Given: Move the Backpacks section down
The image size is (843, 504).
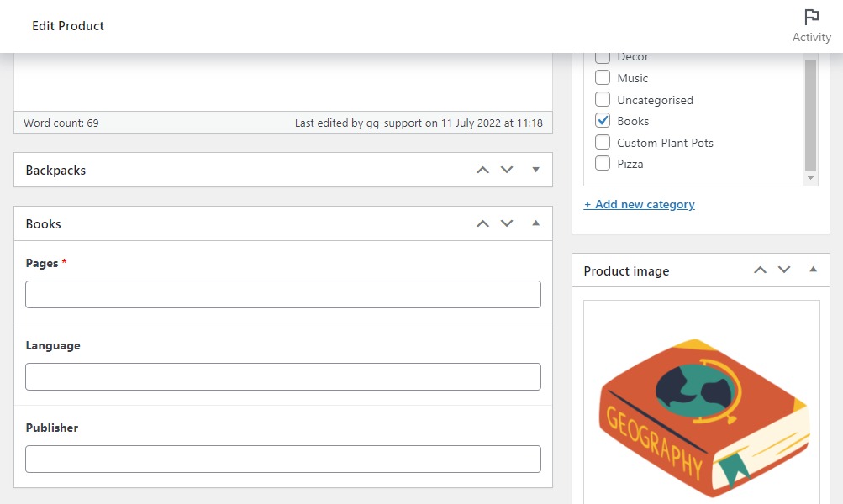Looking at the screenshot, I should 507,169.
